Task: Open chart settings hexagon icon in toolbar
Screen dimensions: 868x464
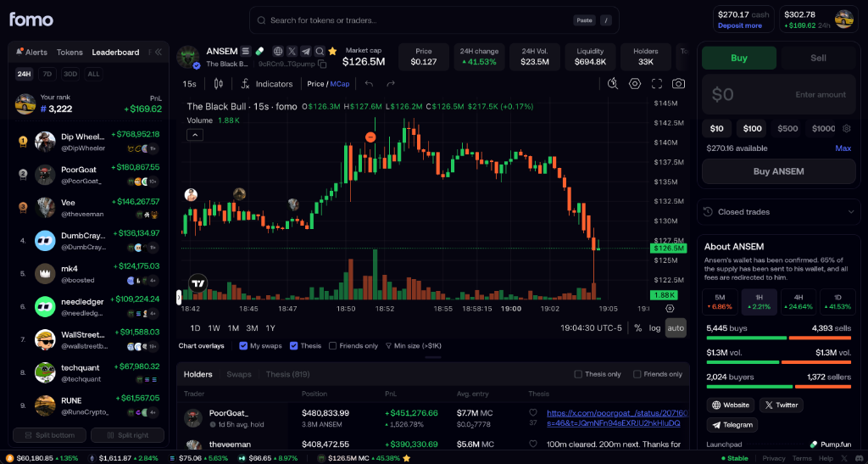Action: 634,84
